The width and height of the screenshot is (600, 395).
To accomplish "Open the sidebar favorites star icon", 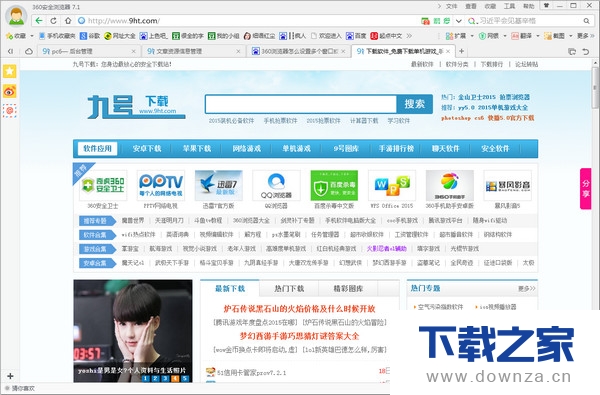I will pos(10,71).
